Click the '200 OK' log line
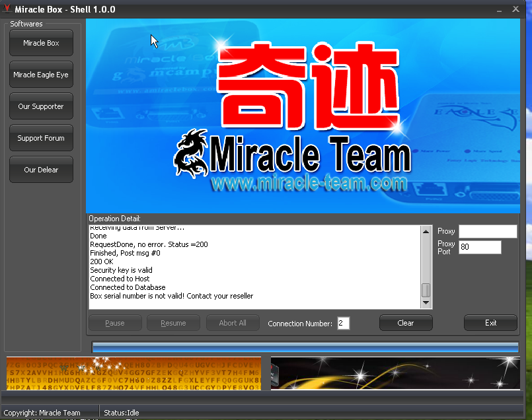Image resolution: width=532 pixels, height=420 pixels. (x=102, y=262)
